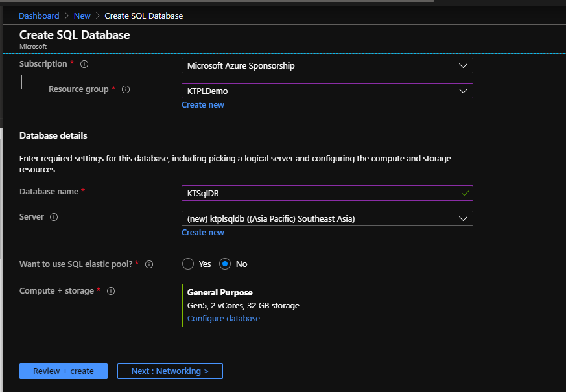
Task: Go to the New breadcrumb
Action: 82,16
